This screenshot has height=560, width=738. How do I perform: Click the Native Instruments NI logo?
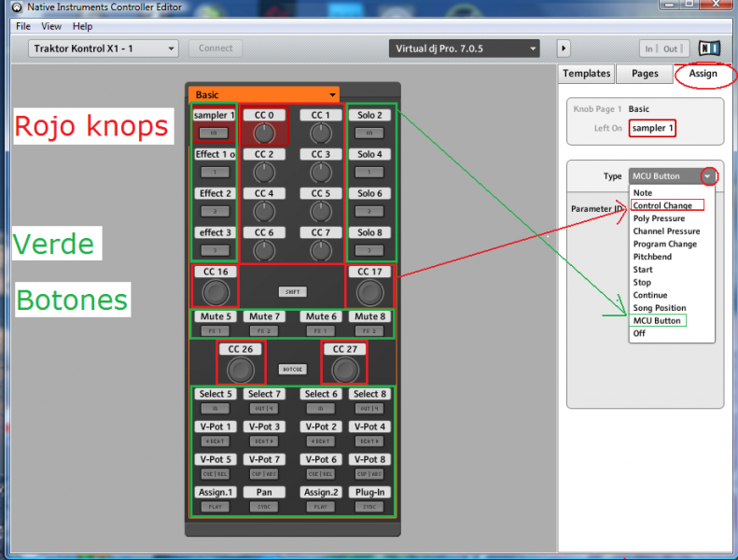point(709,48)
